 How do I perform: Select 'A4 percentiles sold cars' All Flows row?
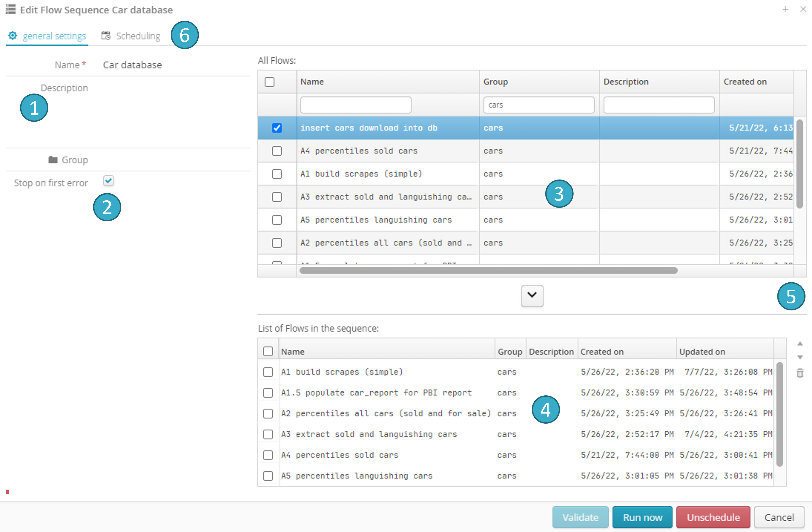pyautogui.click(x=525, y=151)
